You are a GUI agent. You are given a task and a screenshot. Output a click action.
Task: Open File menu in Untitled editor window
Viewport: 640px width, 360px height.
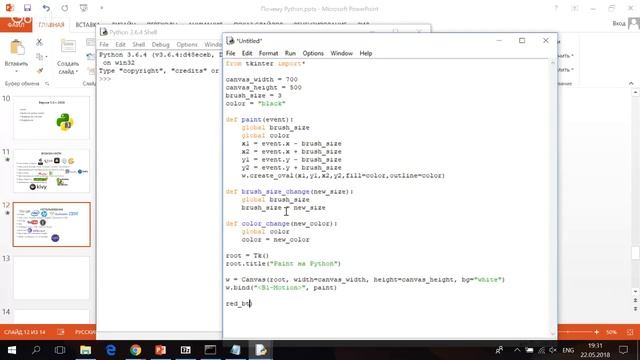(231, 53)
